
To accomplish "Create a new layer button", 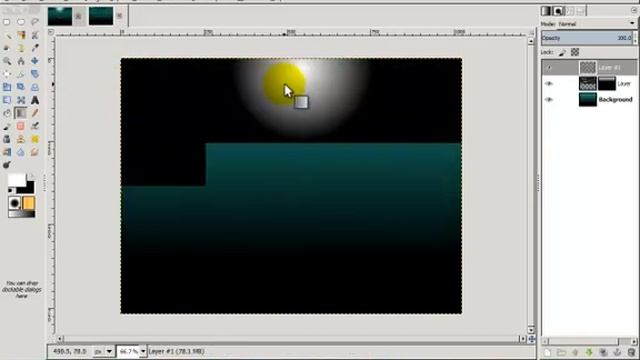I will coord(547,352).
